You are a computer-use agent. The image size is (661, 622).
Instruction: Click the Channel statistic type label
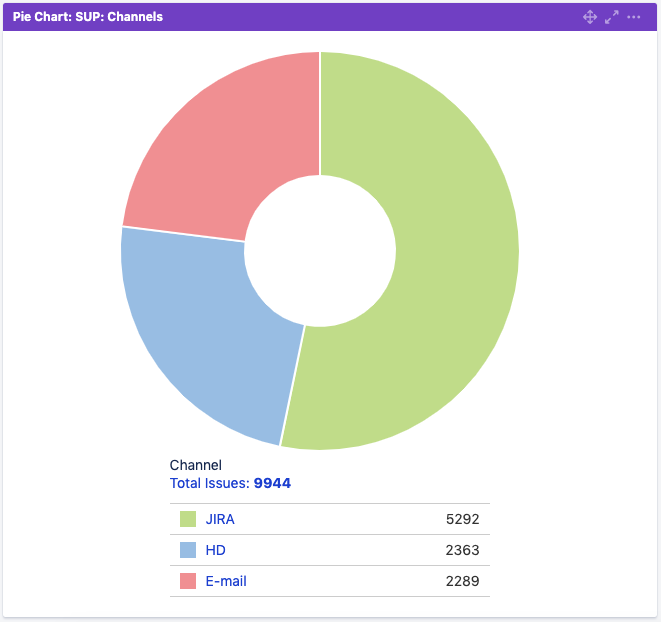point(196,465)
